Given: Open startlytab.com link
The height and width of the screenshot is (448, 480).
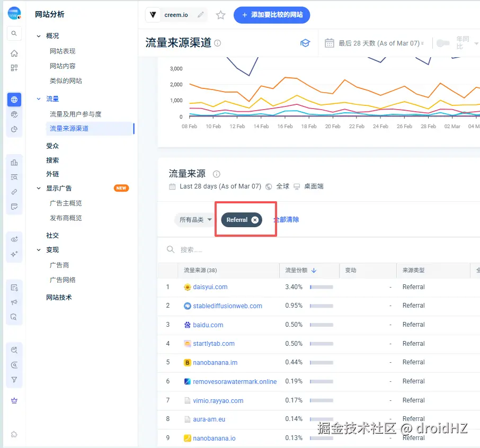Looking at the screenshot, I should tap(214, 344).
